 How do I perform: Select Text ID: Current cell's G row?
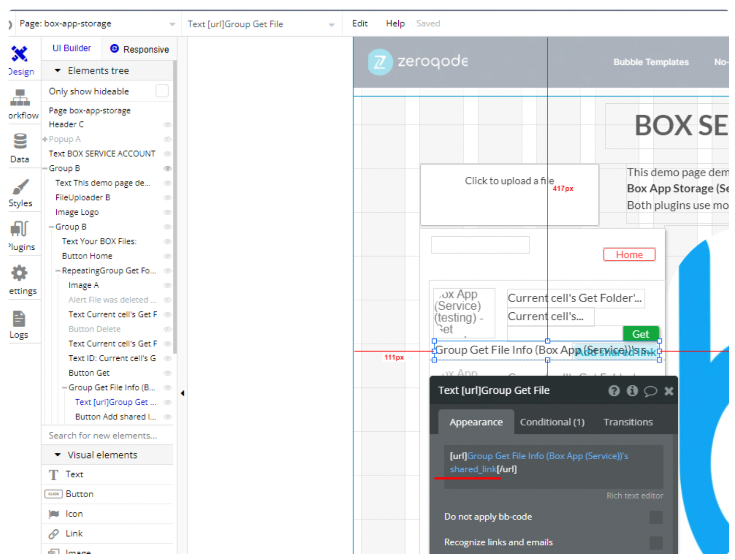point(112,358)
